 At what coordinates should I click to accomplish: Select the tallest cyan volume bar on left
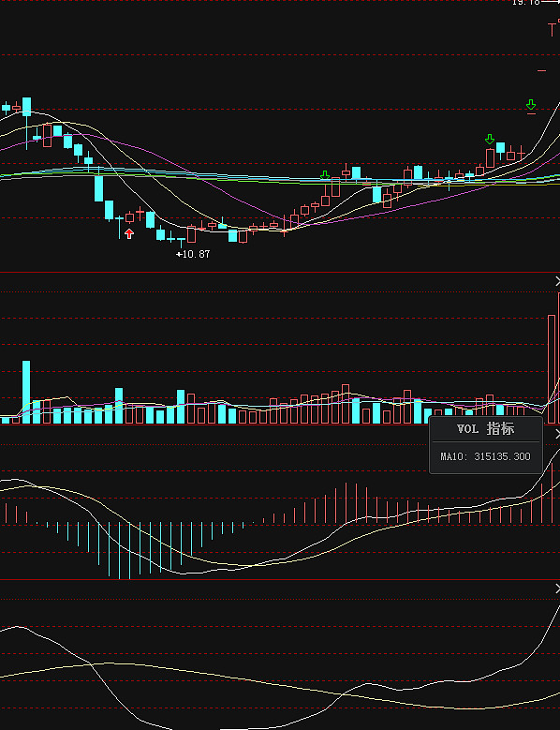point(26,392)
